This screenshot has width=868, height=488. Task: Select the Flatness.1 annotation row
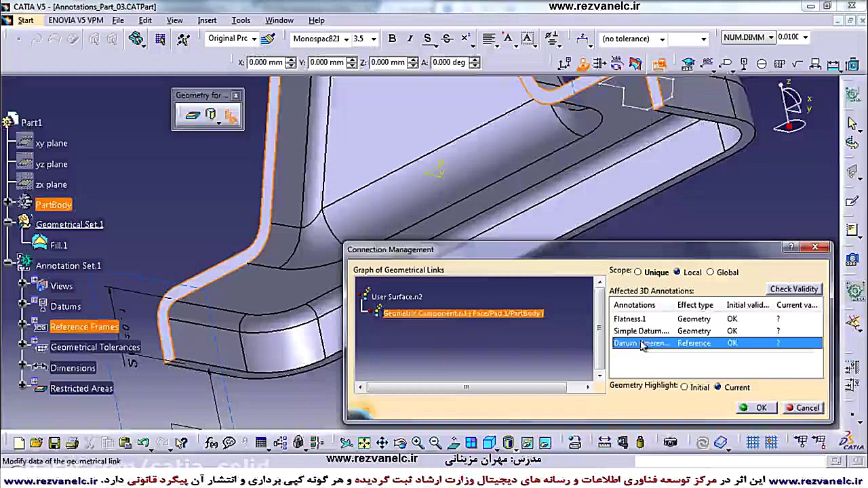click(x=717, y=319)
